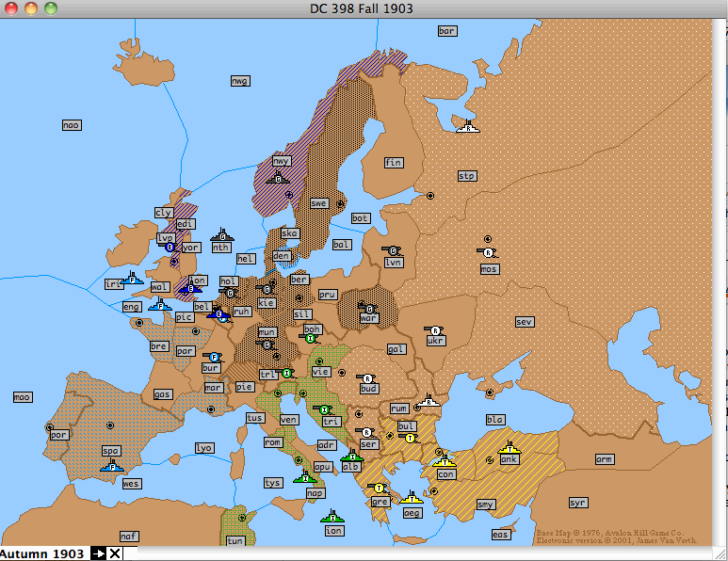728x561 pixels.
Task: Select the Turkish army in bul
Action: (410, 438)
